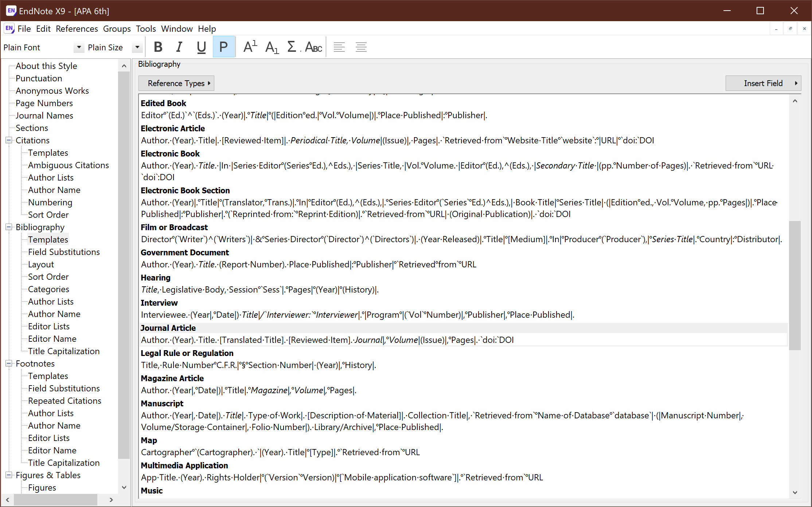
Task: Open the Groups menu
Action: coord(117,28)
